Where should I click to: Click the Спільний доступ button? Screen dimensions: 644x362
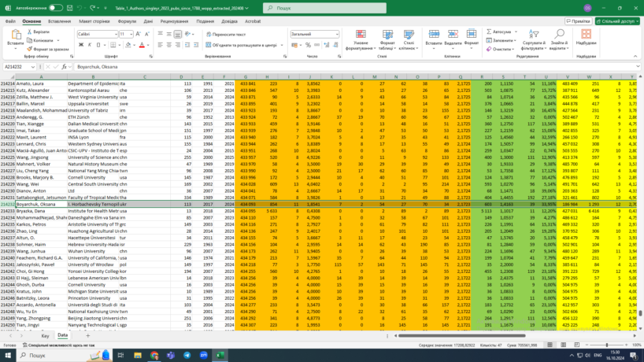coord(617,21)
